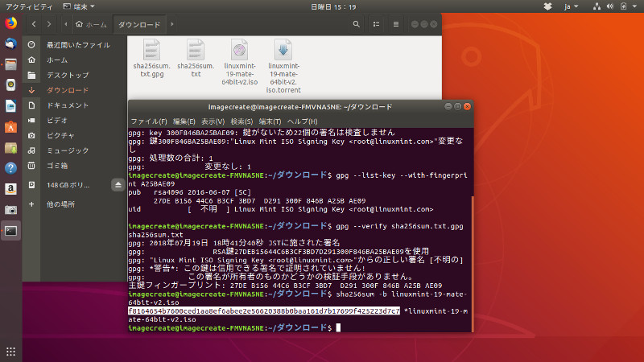Select sha256sum.txt file
644x362 pixels.
click(196, 58)
